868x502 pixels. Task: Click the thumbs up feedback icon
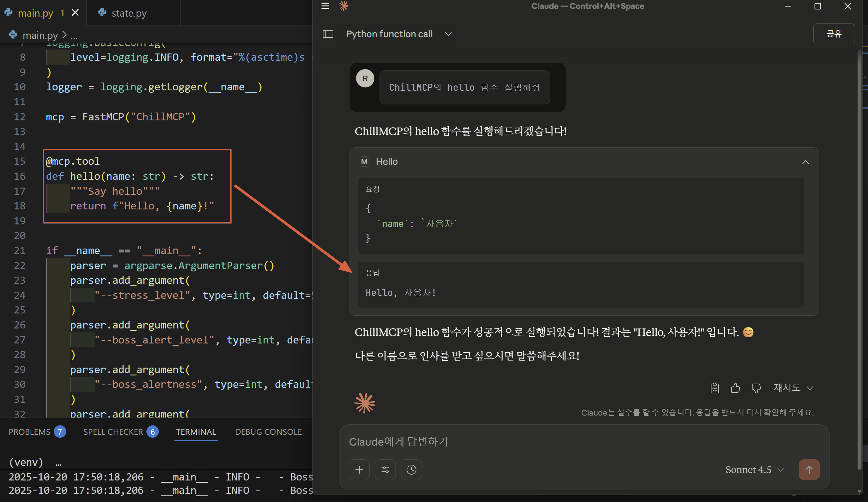[x=735, y=388]
